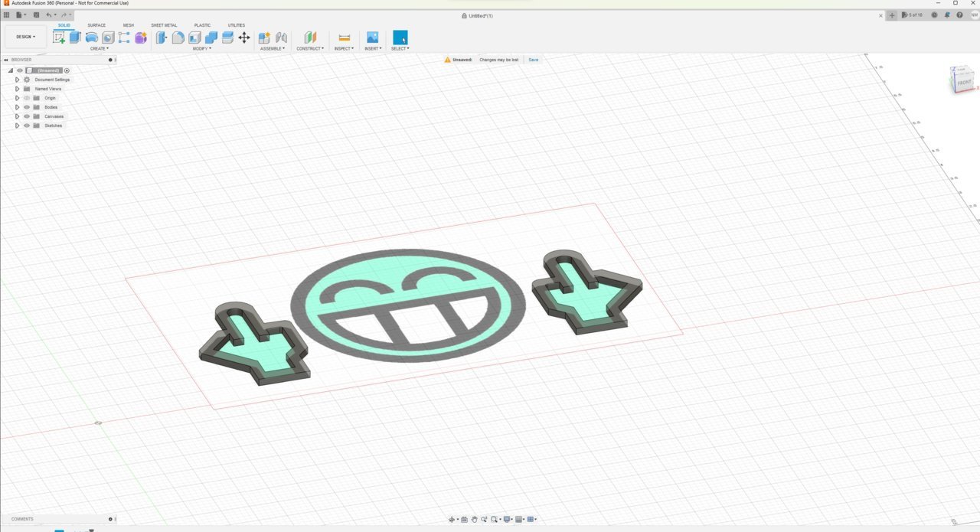Image resolution: width=980 pixels, height=532 pixels.
Task: Toggle visibility of the Unsaved root component
Action: click(x=20, y=70)
